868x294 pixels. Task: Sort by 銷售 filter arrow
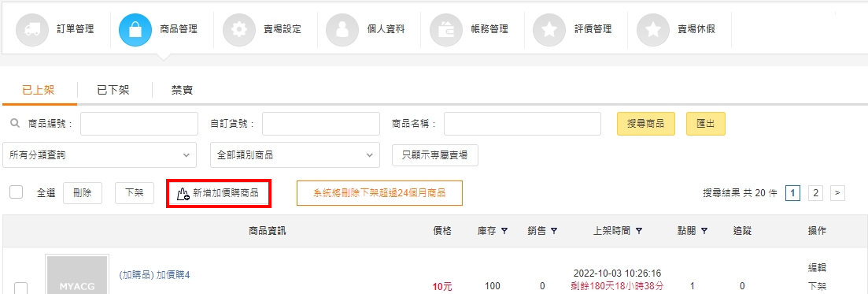[x=553, y=231]
